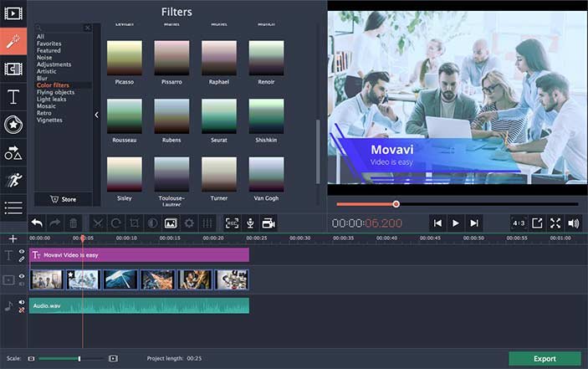Image resolution: width=588 pixels, height=369 pixels.
Task: Open the clip properties gear icon
Action: (x=189, y=223)
